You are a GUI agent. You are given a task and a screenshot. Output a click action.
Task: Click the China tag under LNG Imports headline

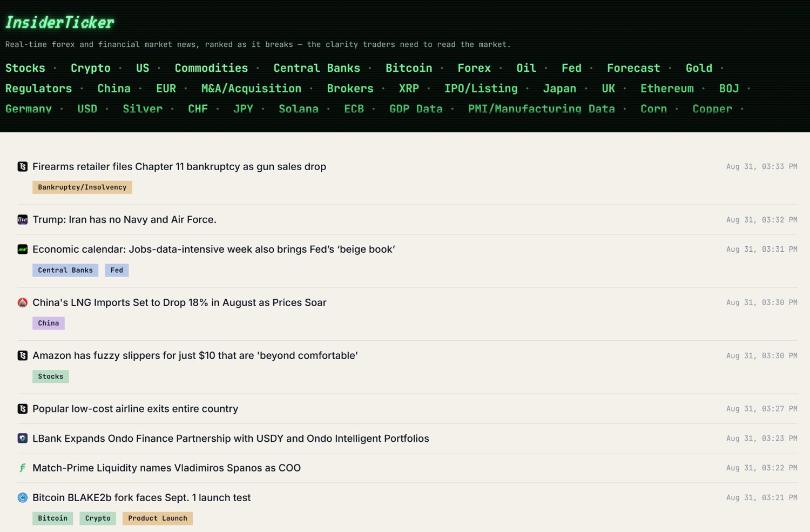pyautogui.click(x=49, y=323)
